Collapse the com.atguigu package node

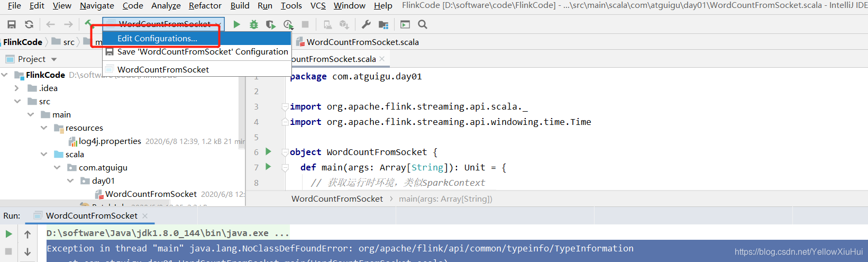pos(57,167)
